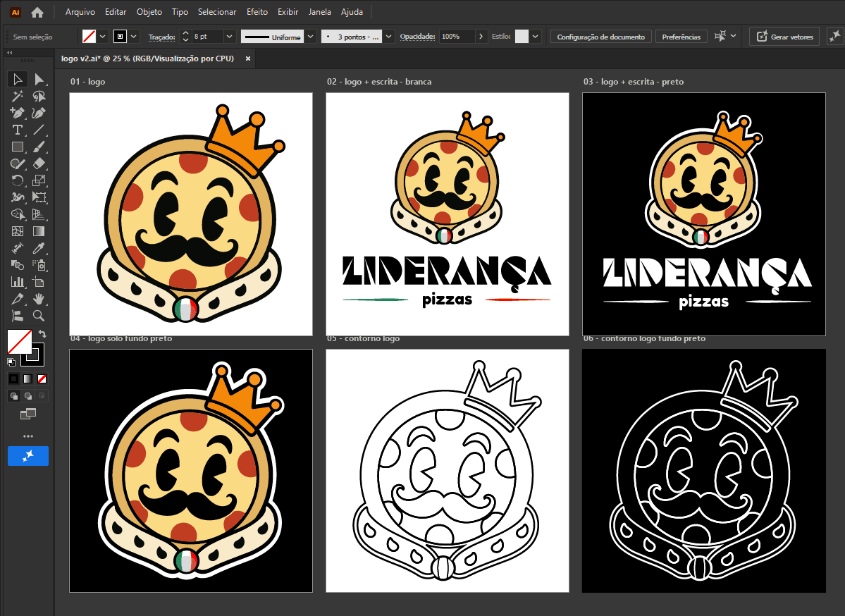845x616 pixels.
Task: Open the 3 pontos brush dropdown
Action: tap(388, 37)
